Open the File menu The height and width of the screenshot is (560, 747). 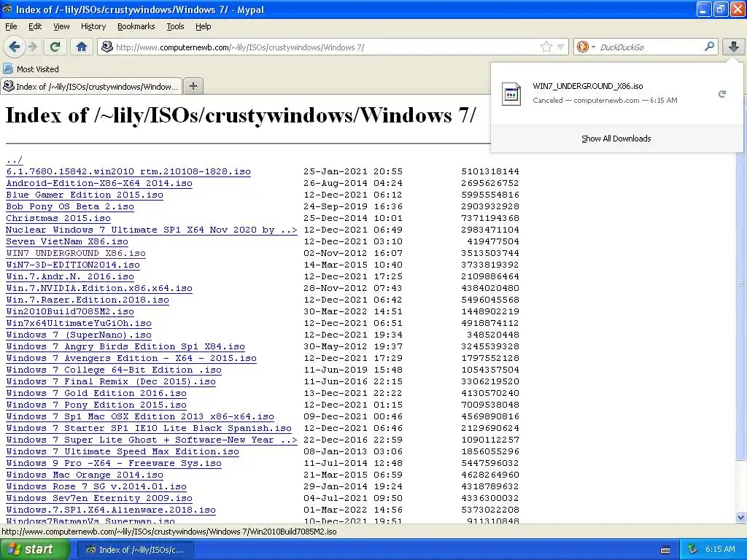tap(11, 26)
